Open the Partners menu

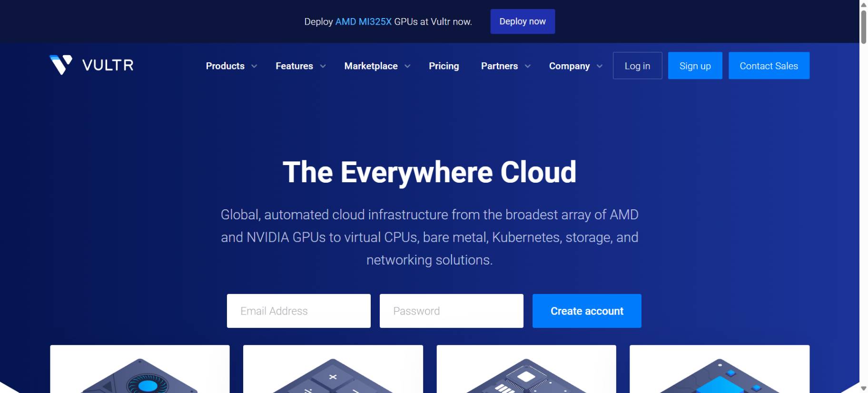pyautogui.click(x=499, y=66)
